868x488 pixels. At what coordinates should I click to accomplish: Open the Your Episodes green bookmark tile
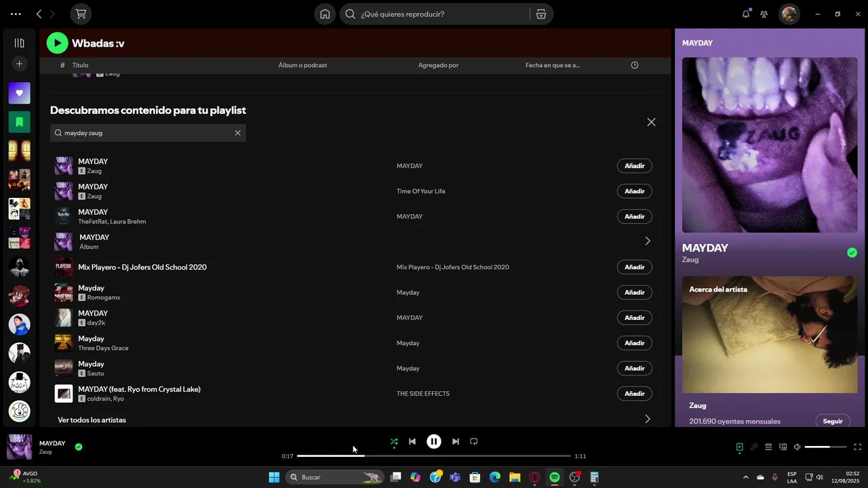tap(19, 122)
